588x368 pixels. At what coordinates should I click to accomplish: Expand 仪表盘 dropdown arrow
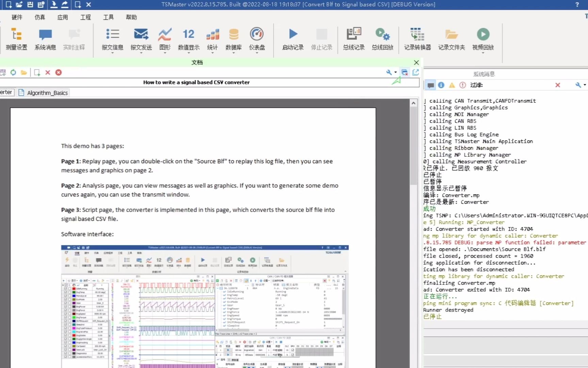(257, 53)
